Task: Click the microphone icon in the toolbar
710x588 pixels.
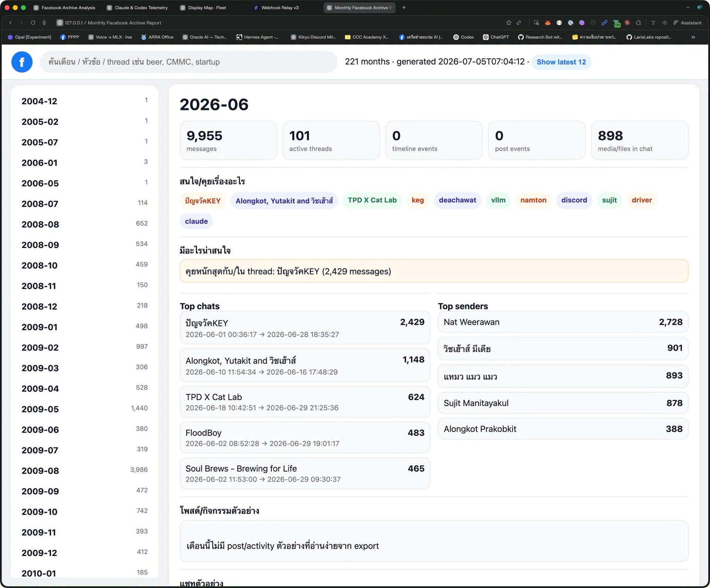Action: pyautogui.click(x=44, y=23)
